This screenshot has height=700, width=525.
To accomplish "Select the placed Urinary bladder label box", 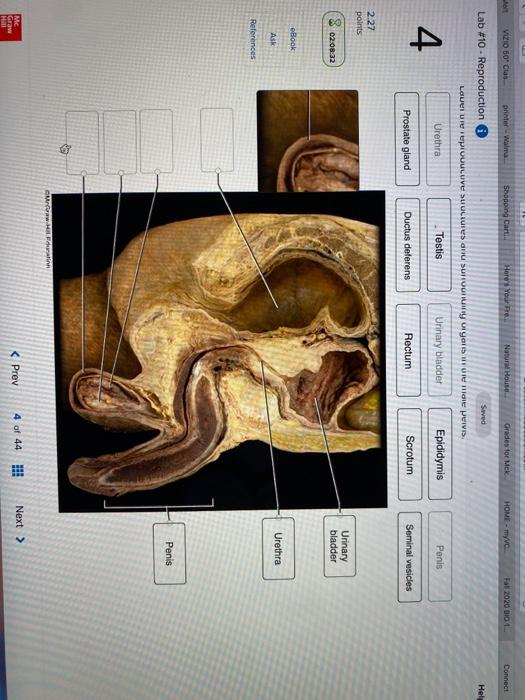I will pos(340,546).
